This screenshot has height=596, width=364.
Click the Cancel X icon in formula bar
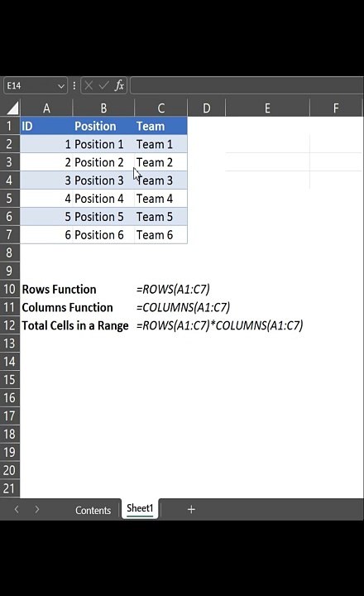click(89, 85)
